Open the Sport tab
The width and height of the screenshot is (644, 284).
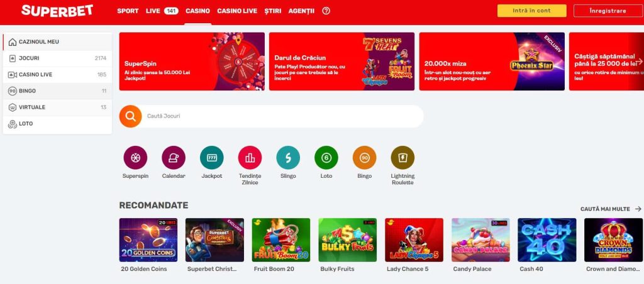128,11
